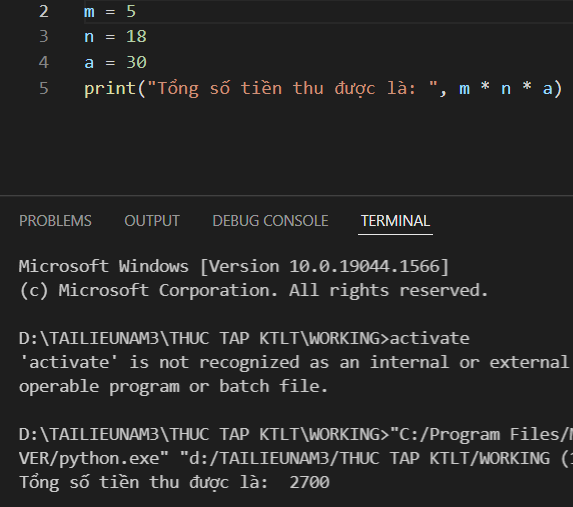Select the DEBUG CONSOLE tab
Viewport: 573px width, 507px height.
pos(270,221)
